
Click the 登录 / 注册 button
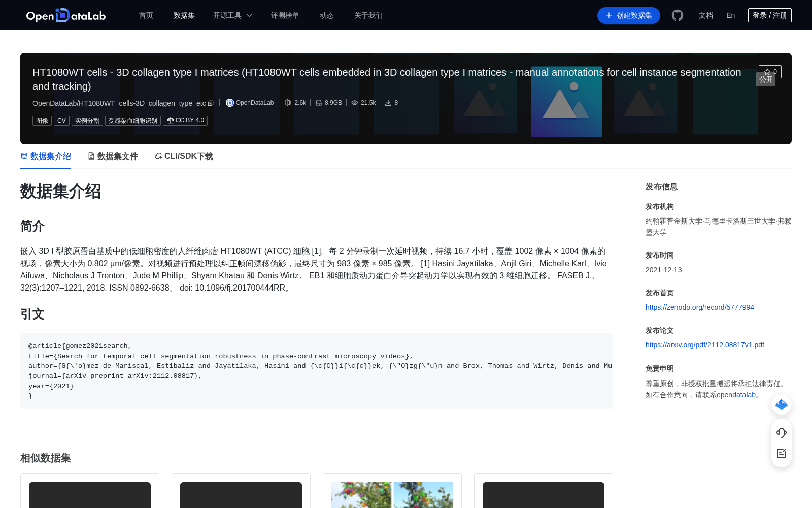(x=770, y=15)
